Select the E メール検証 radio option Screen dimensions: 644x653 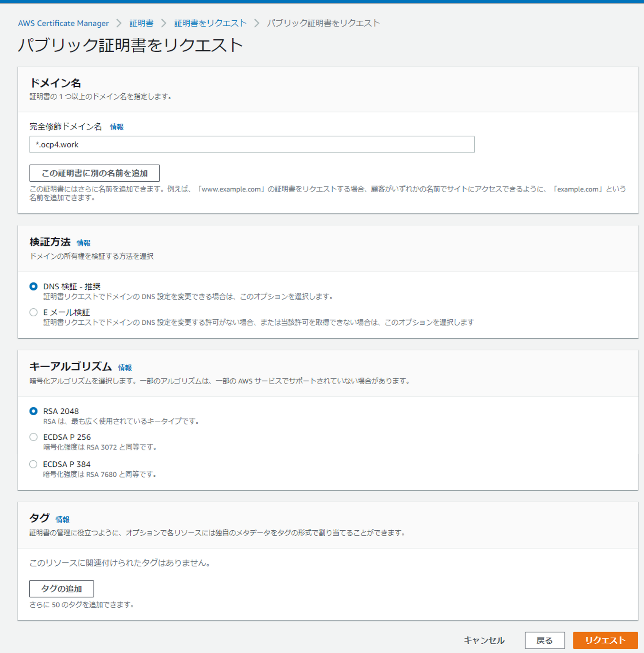tap(33, 312)
